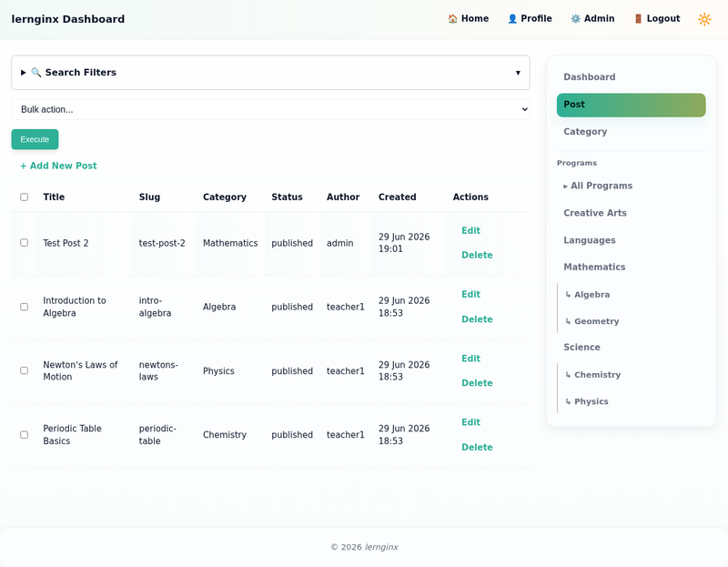Click the Actions column header
This screenshot has width=728, height=567.
(470, 197)
